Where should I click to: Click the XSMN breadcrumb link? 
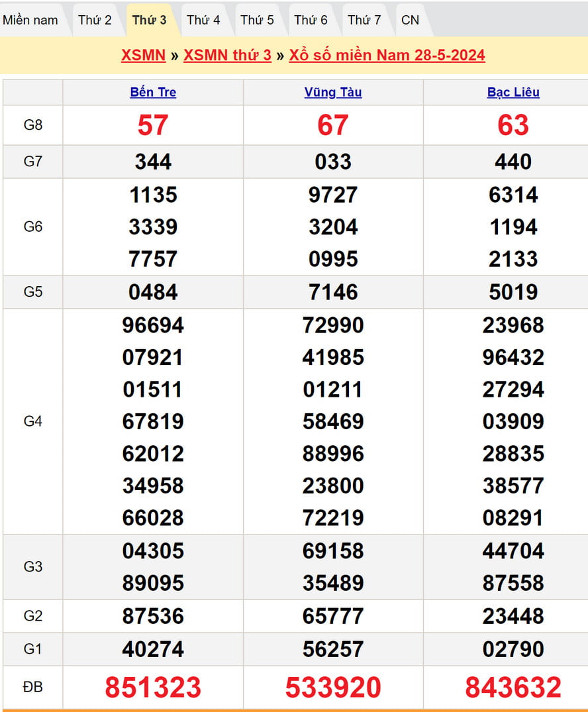(143, 55)
